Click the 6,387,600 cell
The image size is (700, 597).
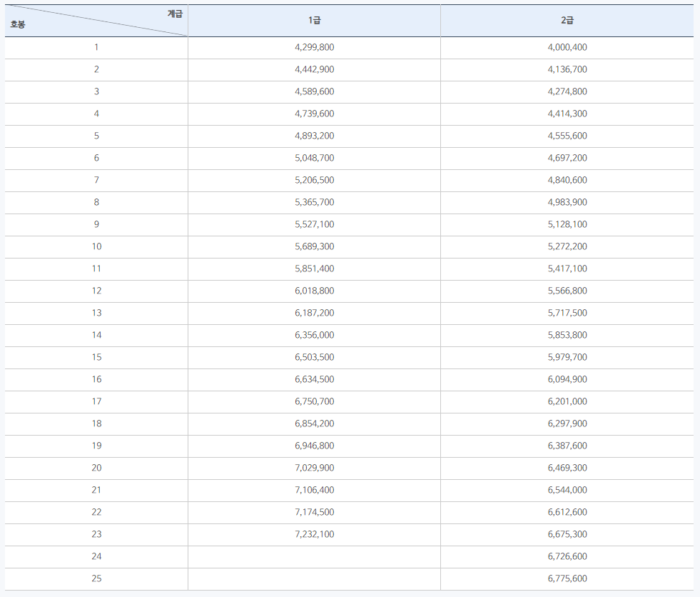567,446
